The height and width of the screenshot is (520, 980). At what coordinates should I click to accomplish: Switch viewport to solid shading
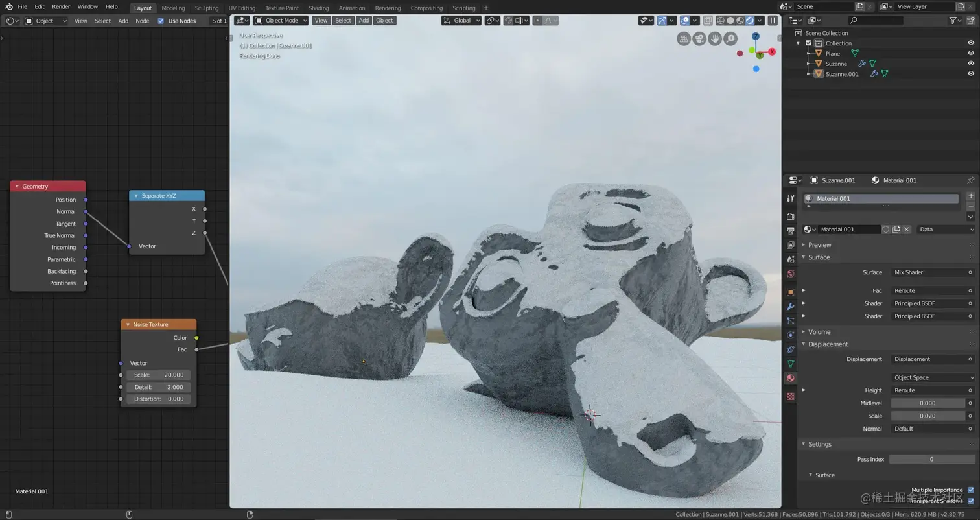coord(730,21)
